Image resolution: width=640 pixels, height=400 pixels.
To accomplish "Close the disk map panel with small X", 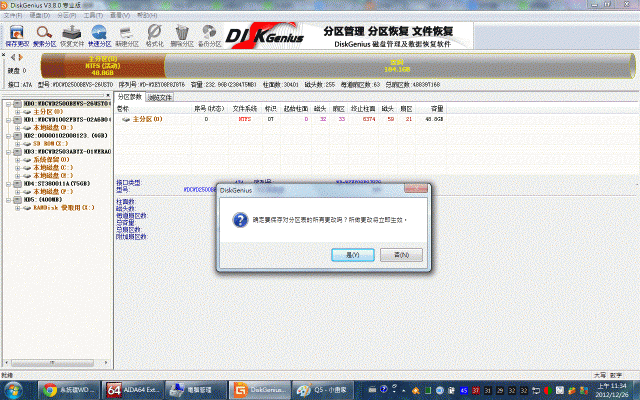I will (x=3, y=55).
